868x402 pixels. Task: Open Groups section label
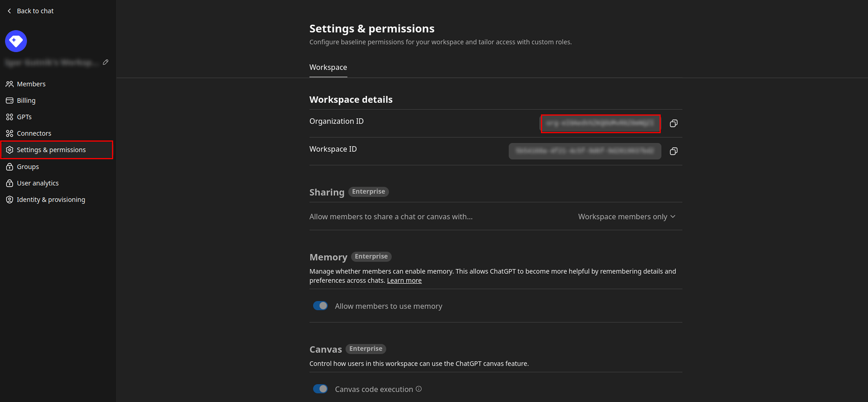[28, 167]
